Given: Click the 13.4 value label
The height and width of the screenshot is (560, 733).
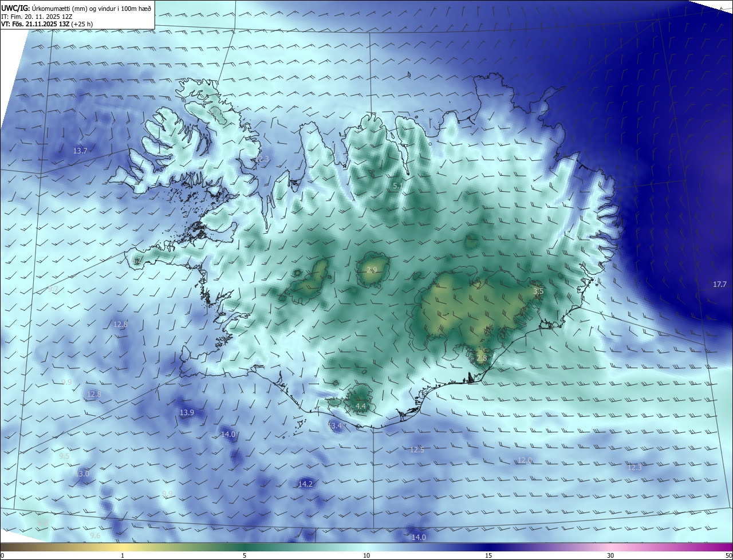Looking at the screenshot, I should (x=334, y=426).
